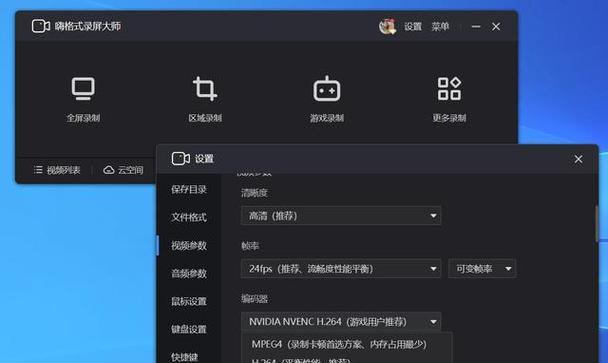
Task: Switch to 快捷键 settings tab
Action: pyautogui.click(x=185, y=356)
